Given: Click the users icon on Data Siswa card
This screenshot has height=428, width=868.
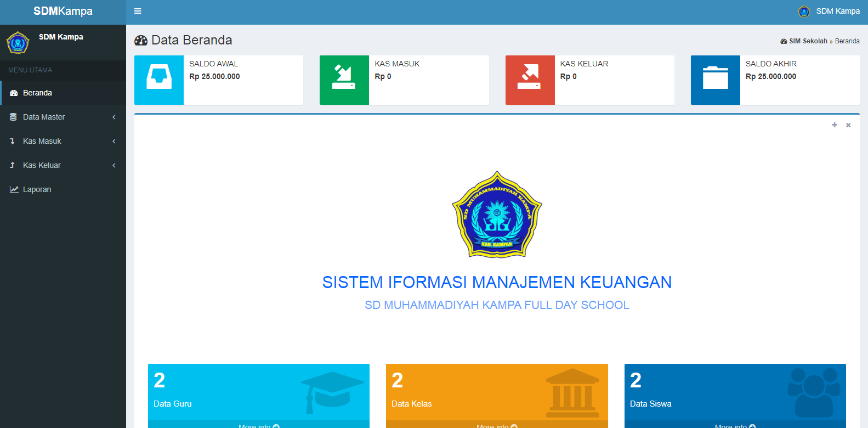Looking at the screenshot, I should coord(814,392).
